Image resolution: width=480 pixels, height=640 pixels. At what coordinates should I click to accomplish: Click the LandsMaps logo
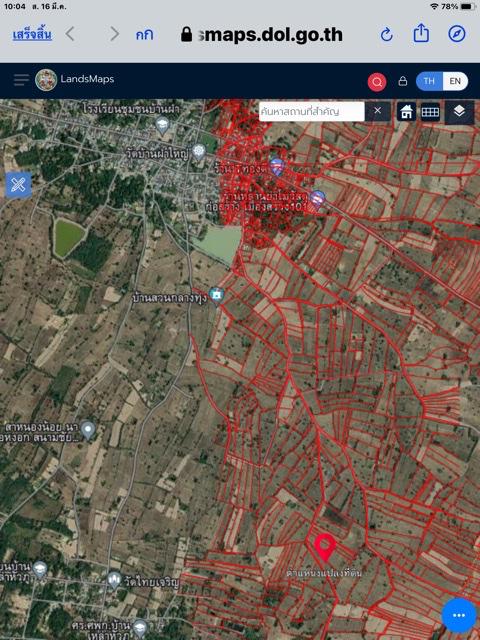tap(46, 80)
